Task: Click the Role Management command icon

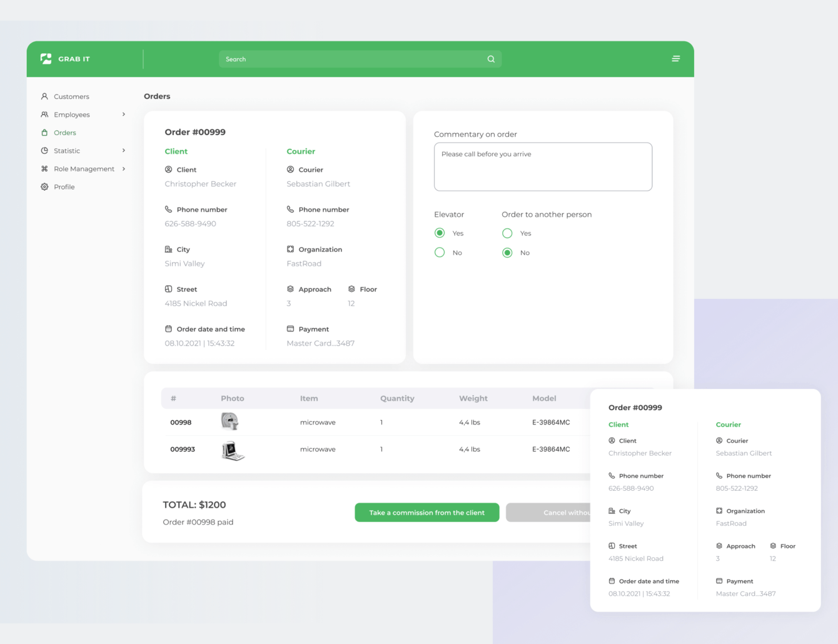Action: click(44, 169)
